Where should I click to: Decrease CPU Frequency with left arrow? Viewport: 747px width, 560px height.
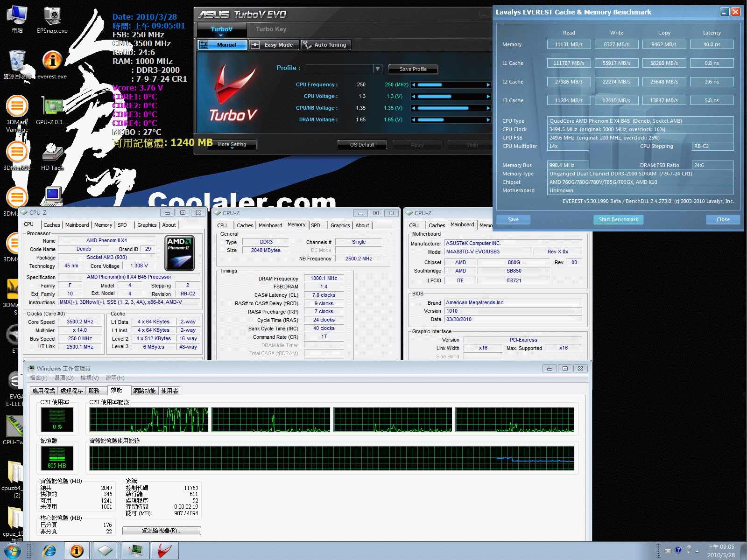click(413, 85)
